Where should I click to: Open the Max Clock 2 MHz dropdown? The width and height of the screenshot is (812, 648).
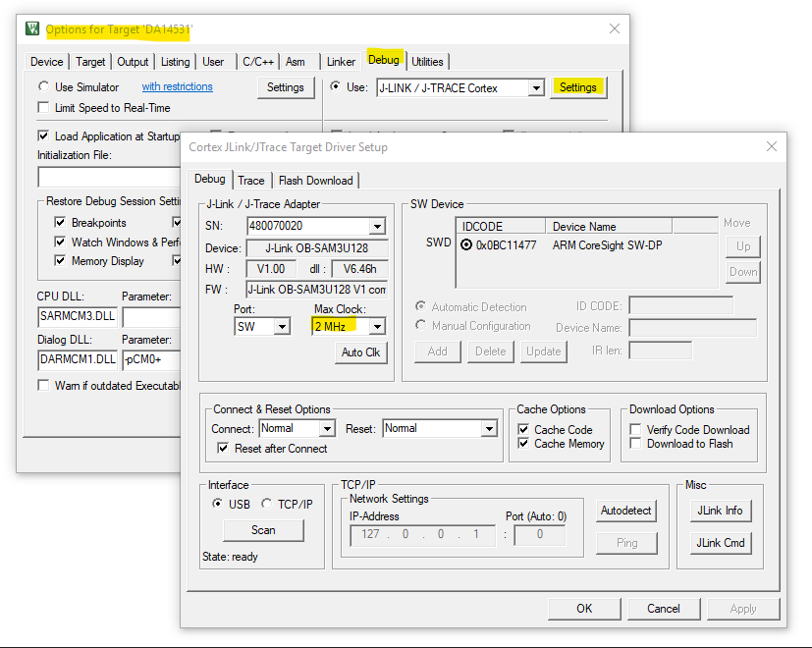[377, 327]
